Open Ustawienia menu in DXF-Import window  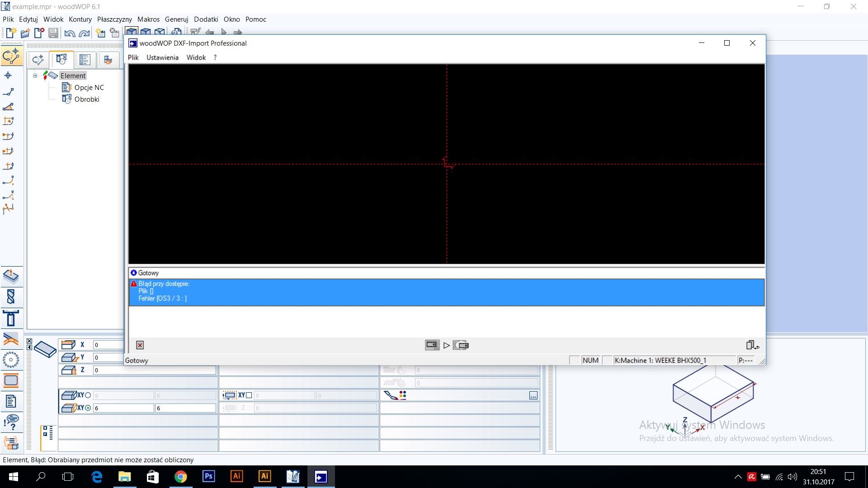click(x=162, y=57)
